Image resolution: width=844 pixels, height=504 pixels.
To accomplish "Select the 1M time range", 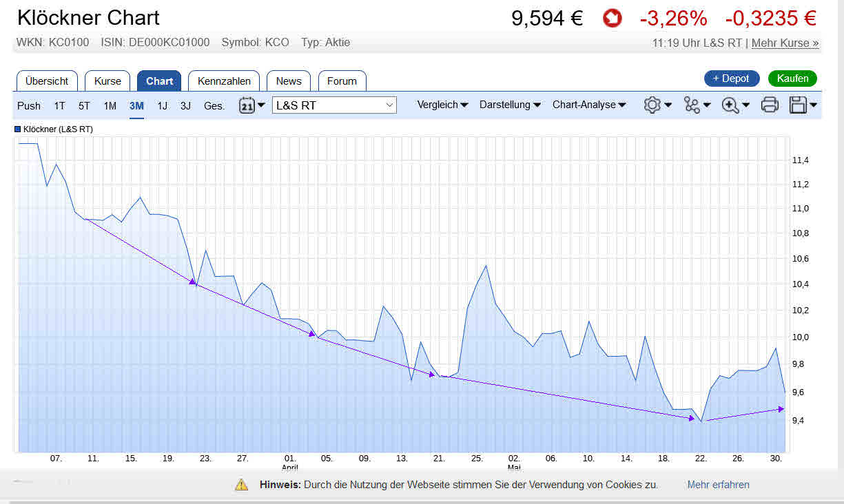I will [110, 105].
